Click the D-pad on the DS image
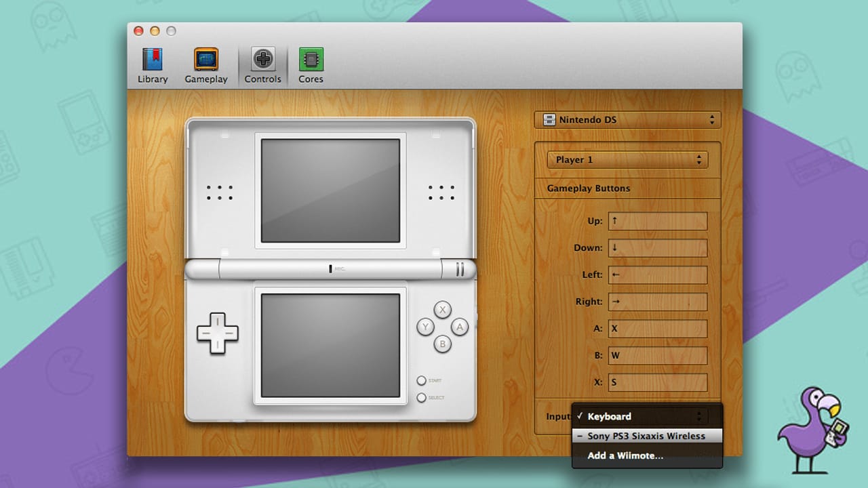Viewport: 868px width, 488px height. [218, 332]
